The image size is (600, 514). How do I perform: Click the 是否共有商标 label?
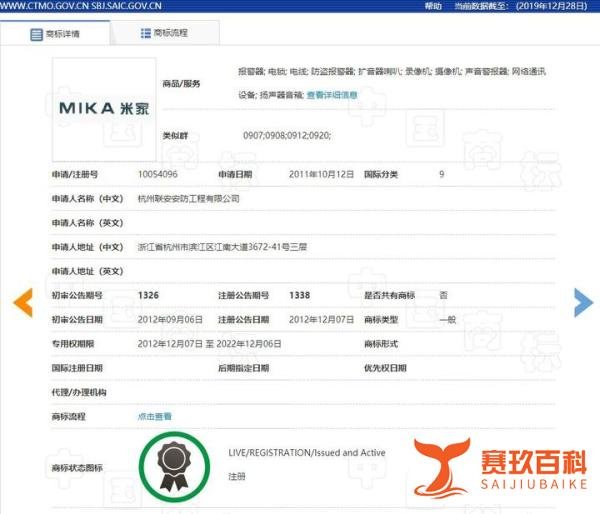click(389, 295)
